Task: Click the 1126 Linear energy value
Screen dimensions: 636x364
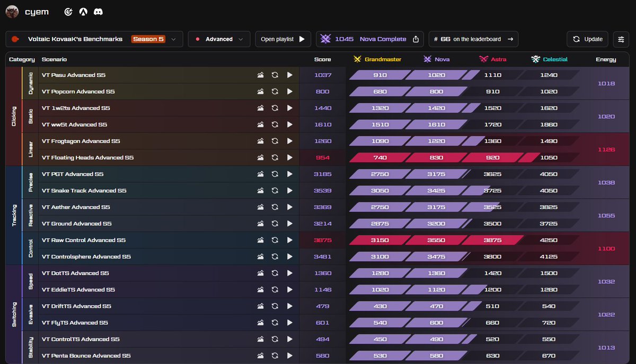Action: 606,149
